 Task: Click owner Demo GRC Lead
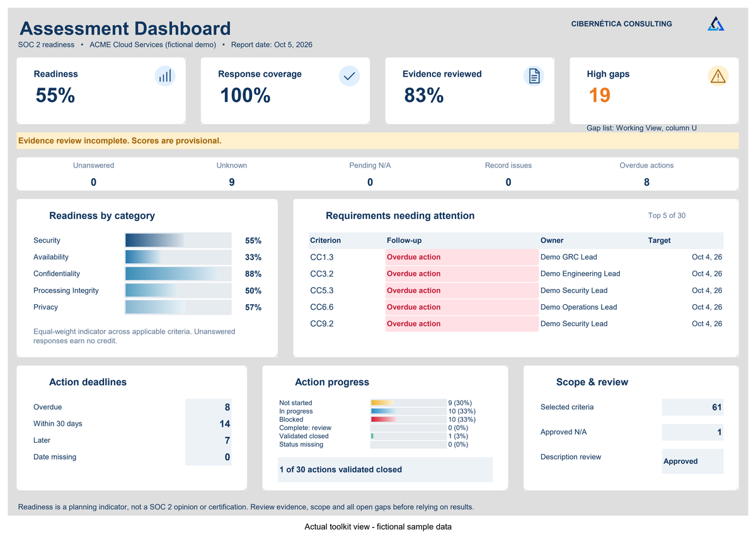coord(569,257)
